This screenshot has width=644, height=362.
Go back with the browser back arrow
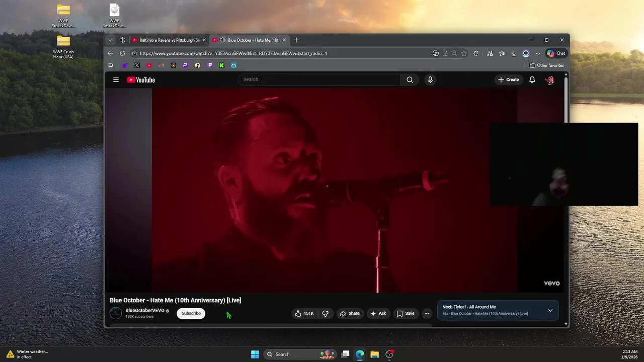(x=110, y=53)
